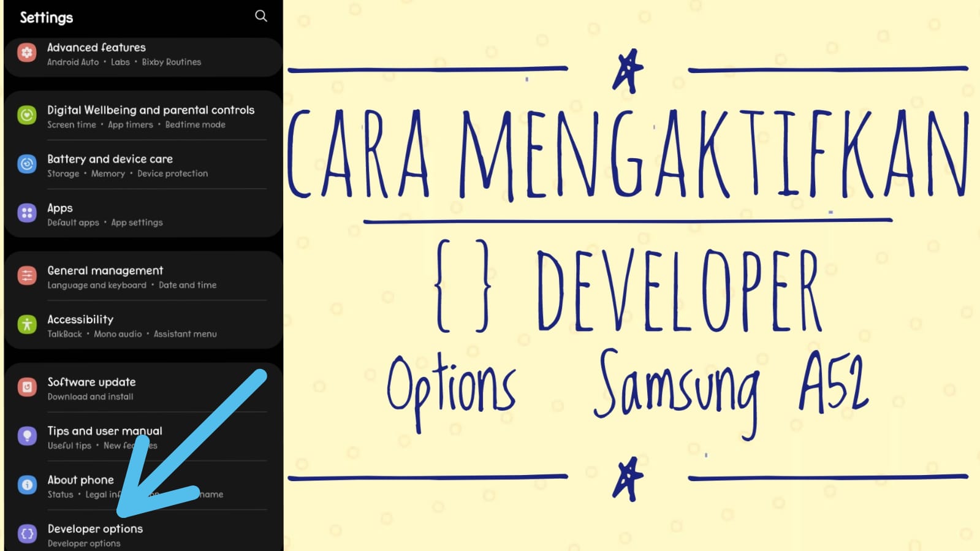Tap the General management sliders icon

point(27,276)
